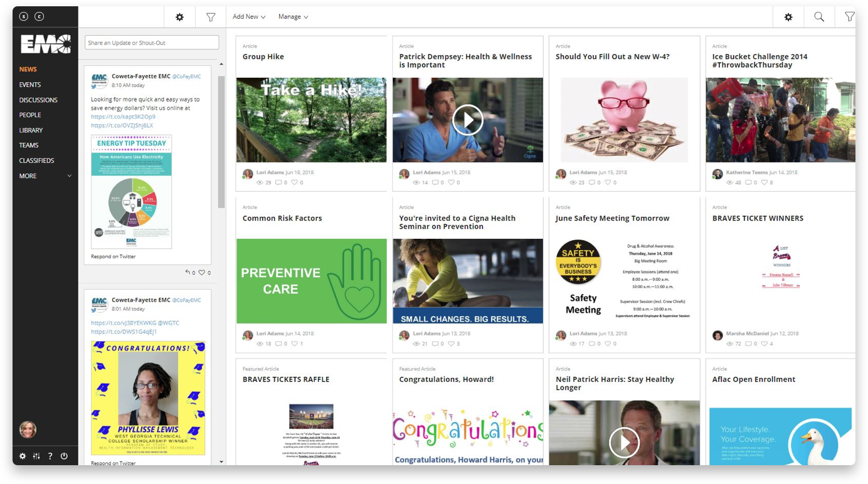The width and height of the screenshot is (868, 484).
Task: Open the @CoFayEMC handle on 8:10 AM tweet
Action: [187, 76]
